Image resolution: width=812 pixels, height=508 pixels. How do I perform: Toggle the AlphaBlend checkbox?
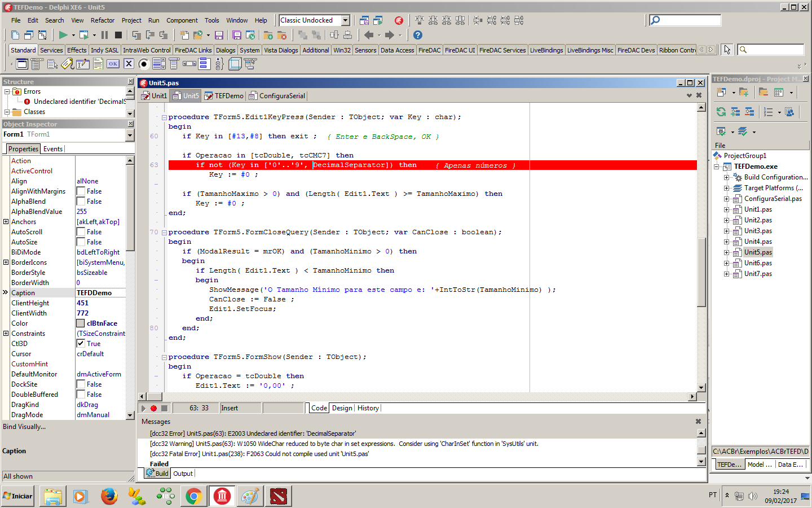coord(81,202)
